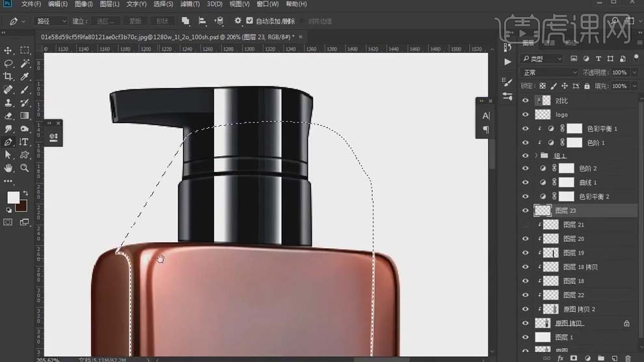
Task: Select the 图层 18 拷贝 layer thumbnail
Action: (551, 267)
